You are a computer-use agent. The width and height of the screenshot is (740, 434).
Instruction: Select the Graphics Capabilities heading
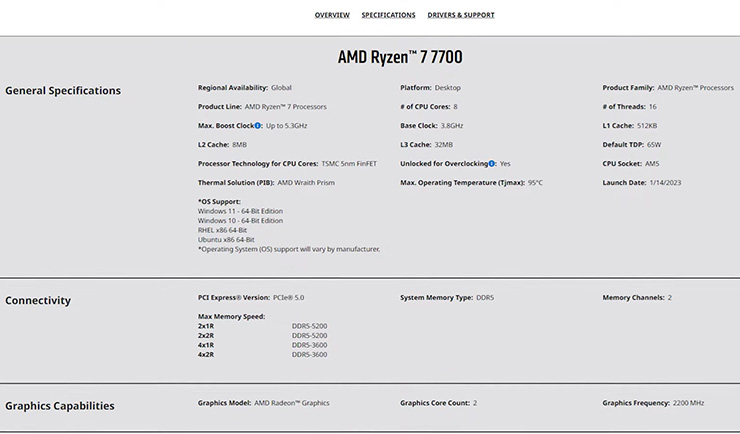(x=59, y=406)
